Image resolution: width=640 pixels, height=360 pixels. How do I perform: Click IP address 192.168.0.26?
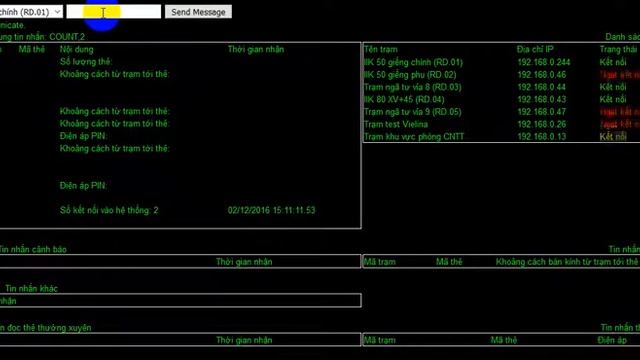[x=542, y=124]
